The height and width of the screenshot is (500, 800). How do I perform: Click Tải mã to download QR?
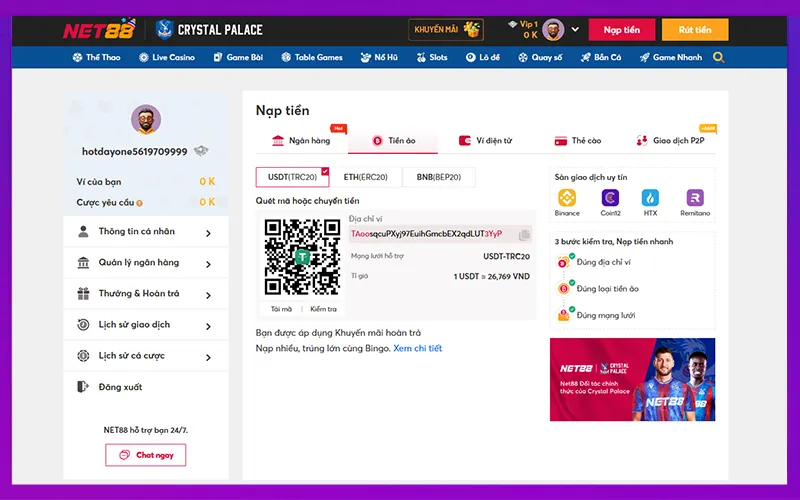281,309
